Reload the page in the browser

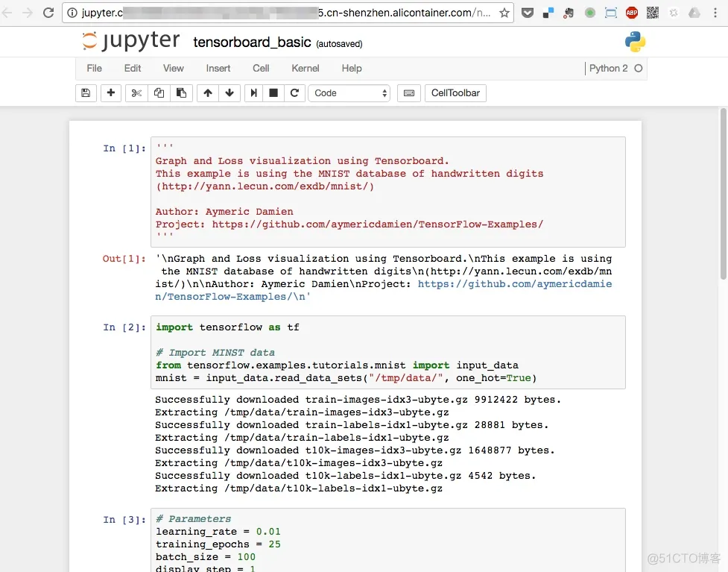48,13
